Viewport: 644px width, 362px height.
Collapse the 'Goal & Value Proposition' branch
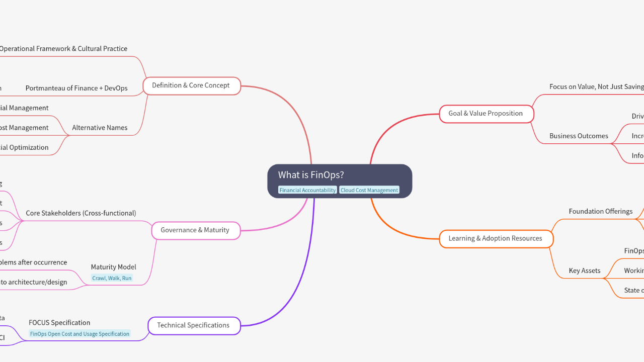(486, 113)
